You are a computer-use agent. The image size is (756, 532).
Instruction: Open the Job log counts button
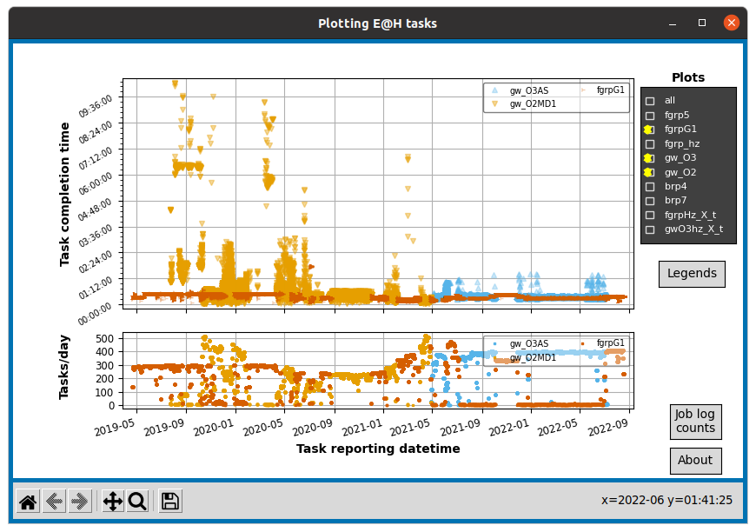(695, 422)
